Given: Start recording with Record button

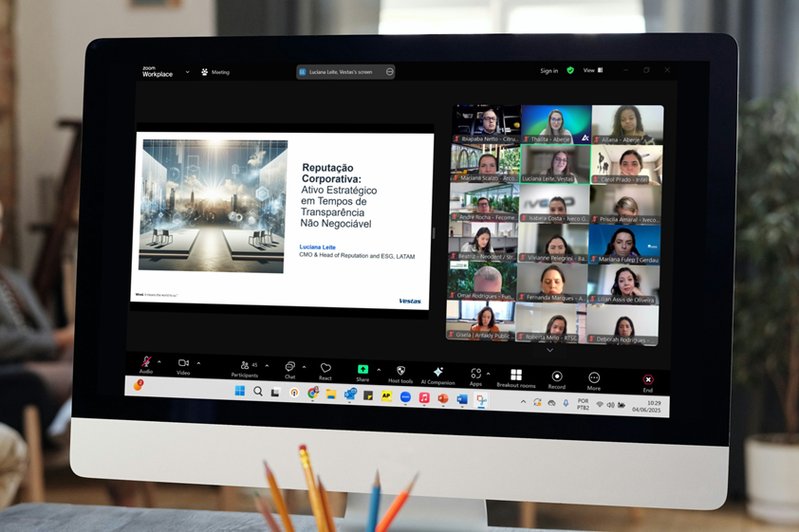Looking at the screenshot, I should (557, 377).
